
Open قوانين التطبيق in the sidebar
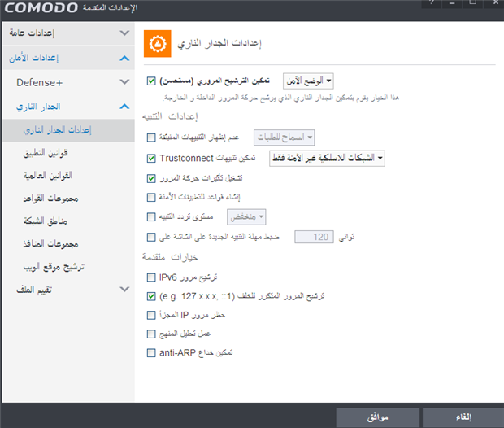[x=45, y=152]
